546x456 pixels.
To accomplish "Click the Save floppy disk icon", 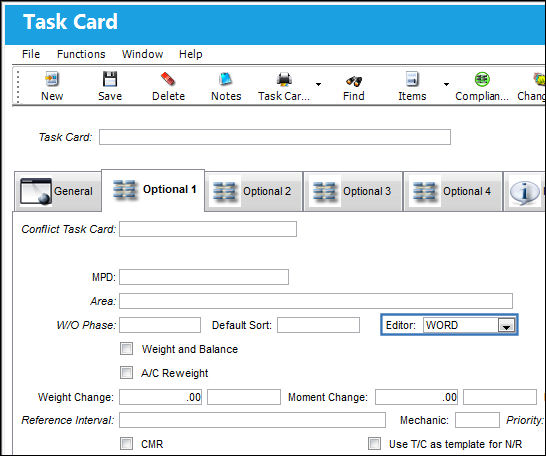I will pyautogui.click(x=110, y=79).
